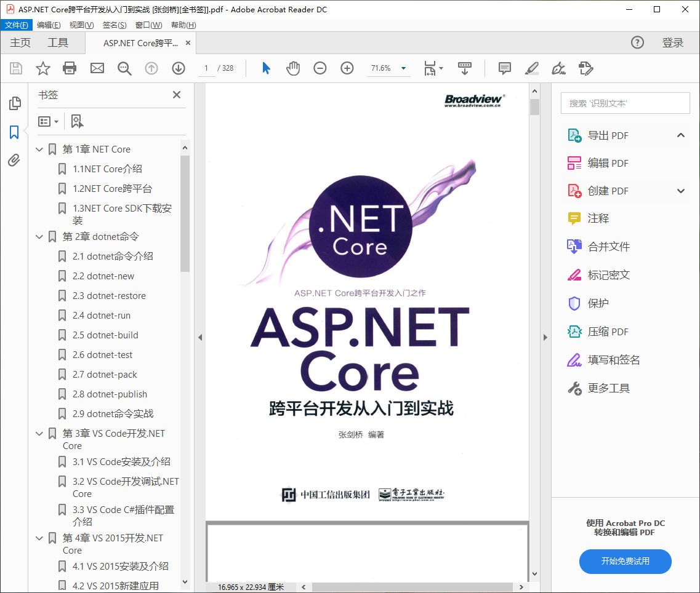Open the help question mark icon
Viewport: 700px width, 593px height.
tap(637, 42)
